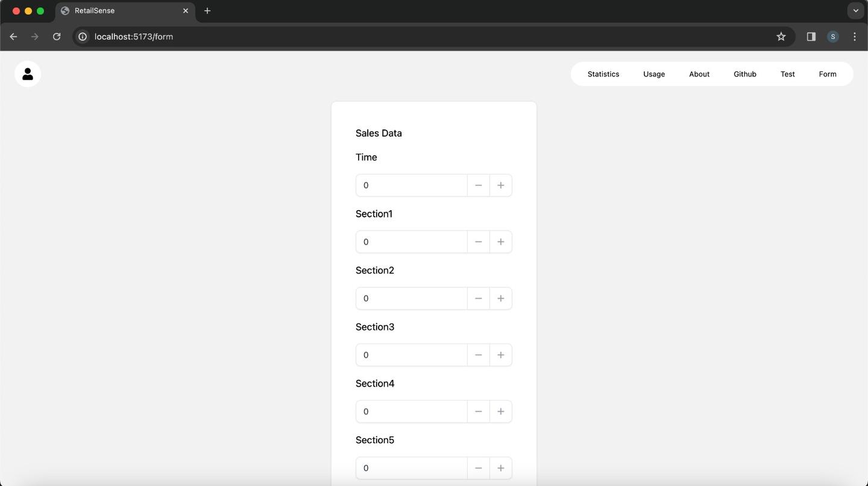Bookmark this page with the star icon
Viewport: 868px width, 486px height.
[781, 37]
